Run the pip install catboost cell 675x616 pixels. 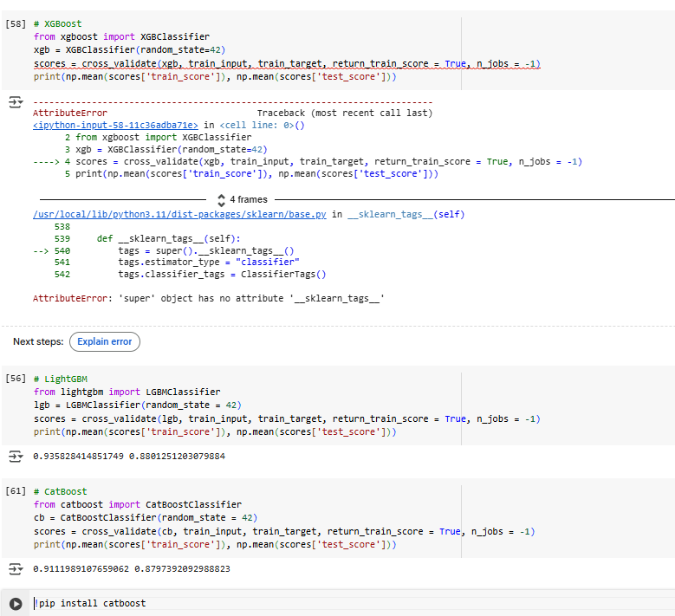[16, 604]
